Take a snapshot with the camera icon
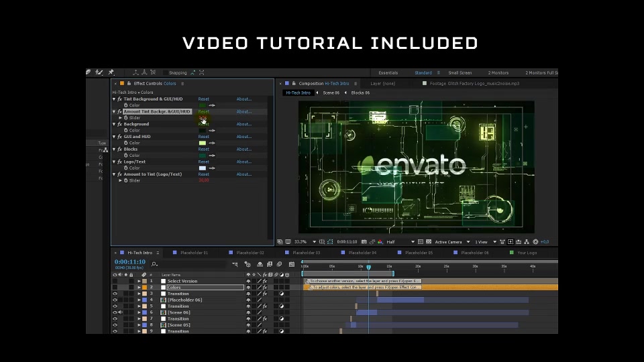 [x=364, y=242]
